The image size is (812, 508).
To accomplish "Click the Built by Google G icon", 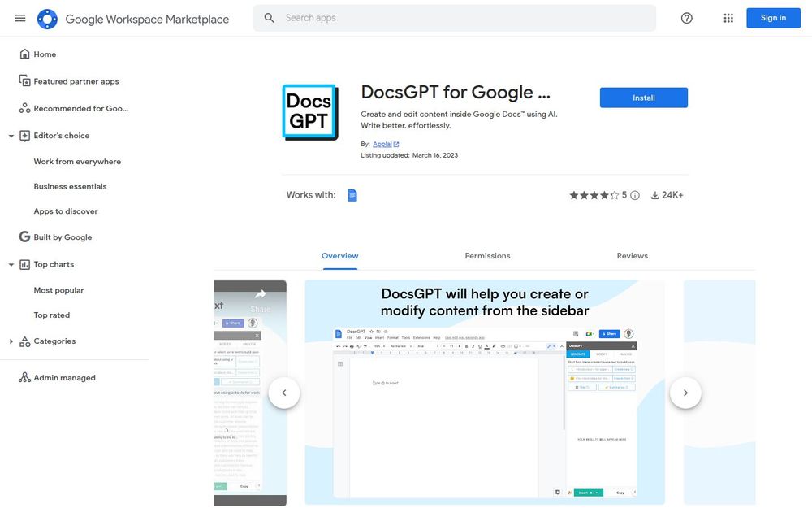I will click(24, 237).
